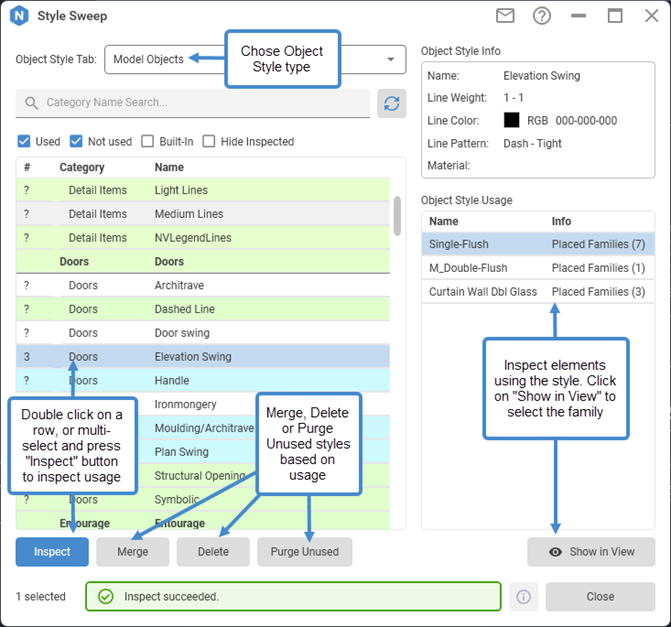Select the Elevation Swing row
Image resolution: width=671 pixels, height=627 pixels.
coord(203,357)
